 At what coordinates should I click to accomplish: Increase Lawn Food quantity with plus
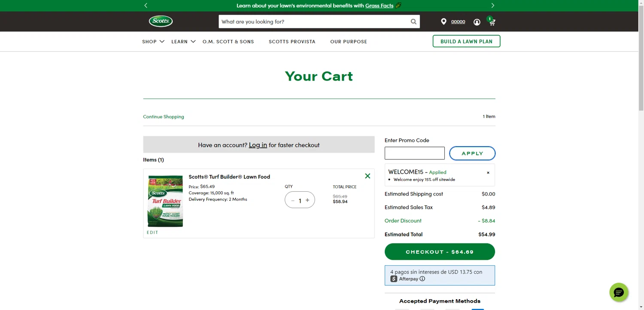(x=307, y=200)
